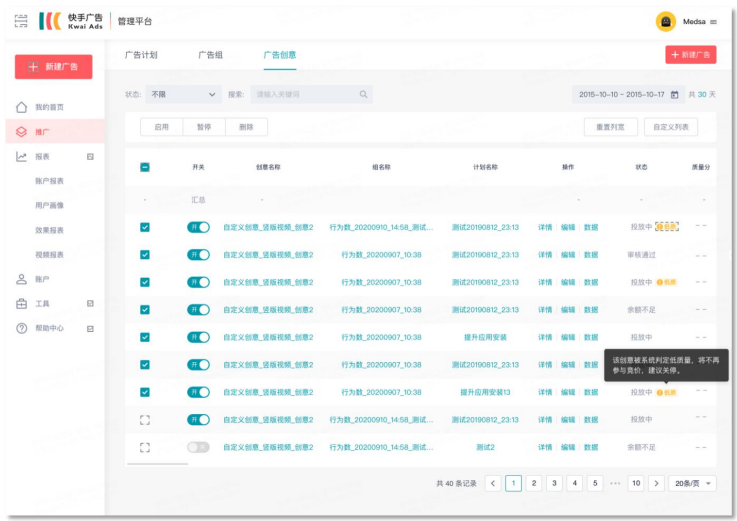Viewport: 737px width, 521px height.
Task: Turn on the switch in the 测试2 row
Action: pyautogui.click(x=198, y=447)
